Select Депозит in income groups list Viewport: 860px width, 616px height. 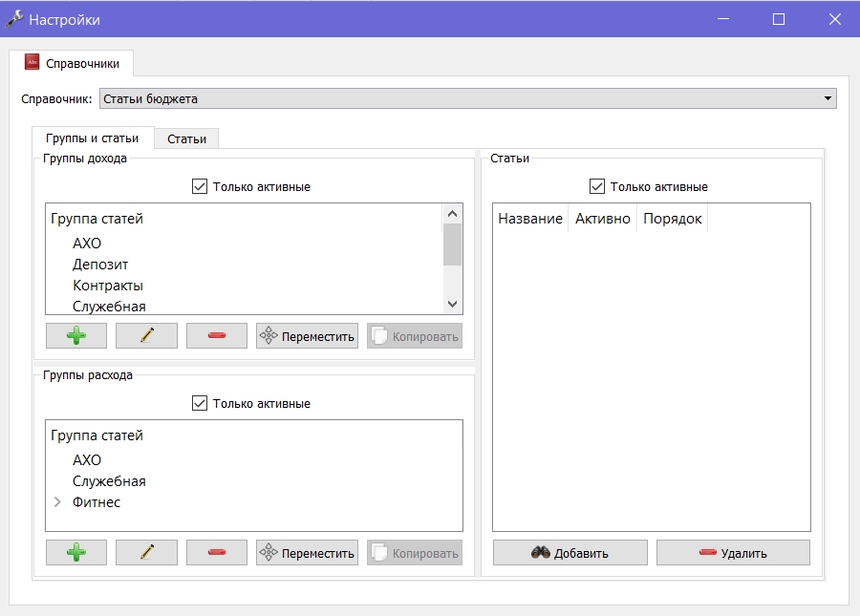(100, 265)
